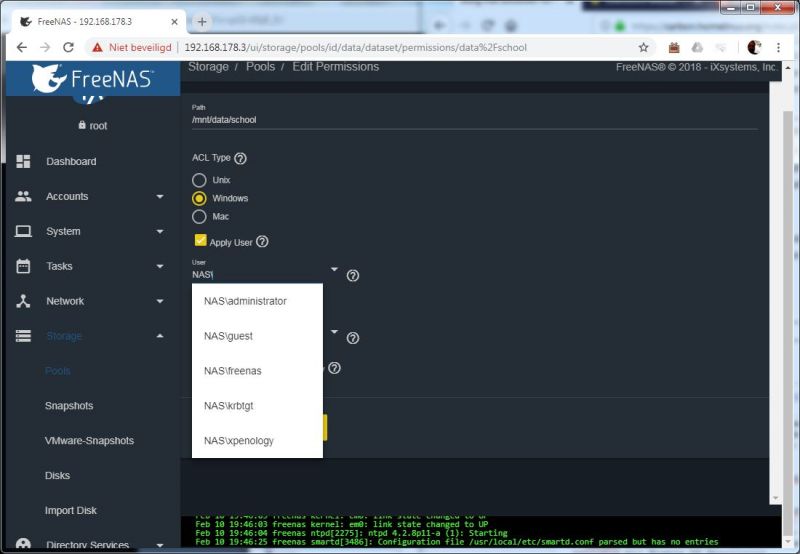Expand the System menu arrow
This screenshot has width=800, height=554.
tap(160, 232)
